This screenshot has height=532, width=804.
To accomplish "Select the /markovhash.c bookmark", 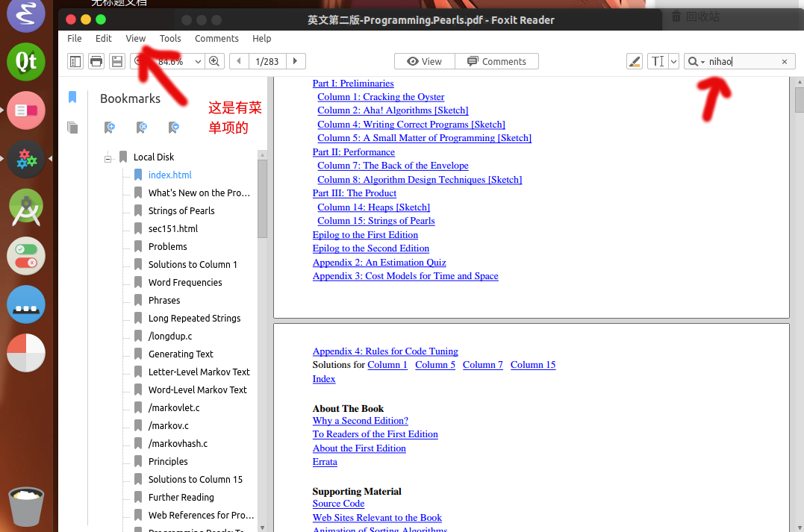I will 178,444.
